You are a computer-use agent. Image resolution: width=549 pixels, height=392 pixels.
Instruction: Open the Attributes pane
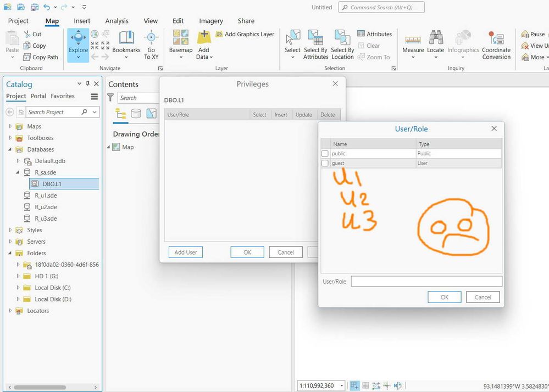click(375, 34)
